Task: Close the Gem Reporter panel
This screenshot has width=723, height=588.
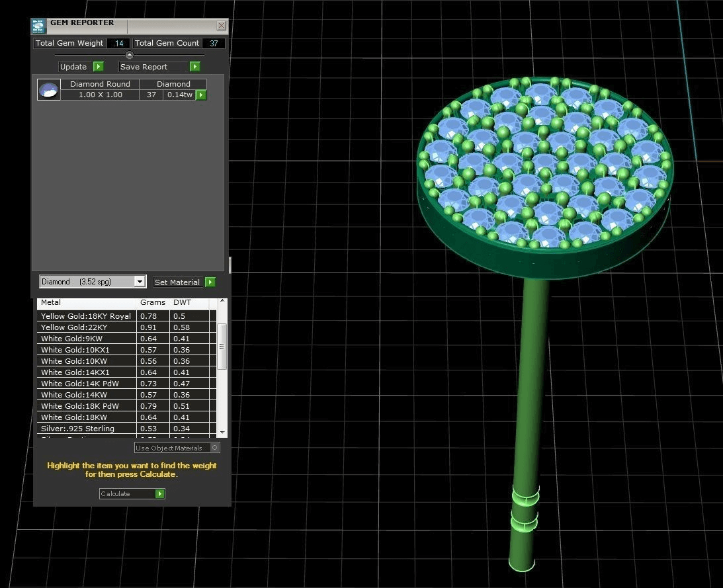Action: [x=221, y=26]
